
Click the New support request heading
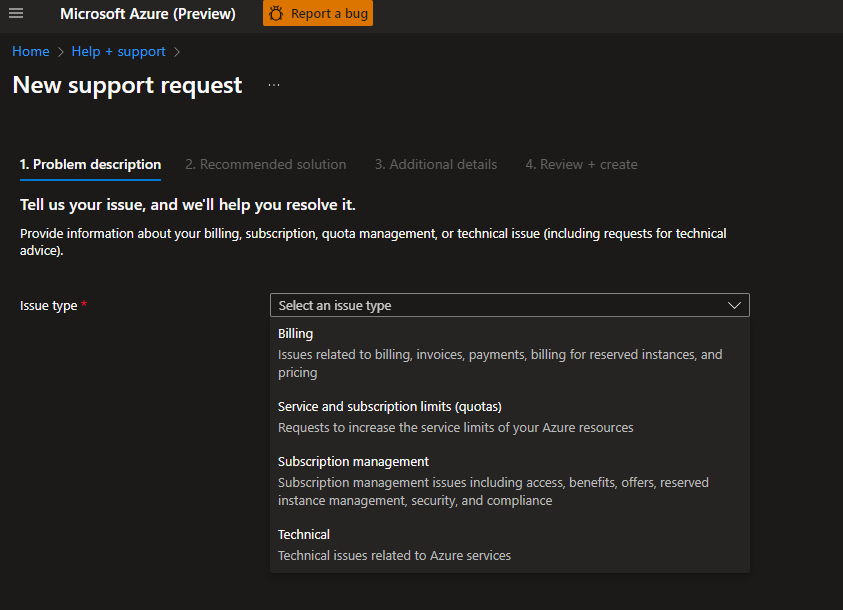coord(127,85)
